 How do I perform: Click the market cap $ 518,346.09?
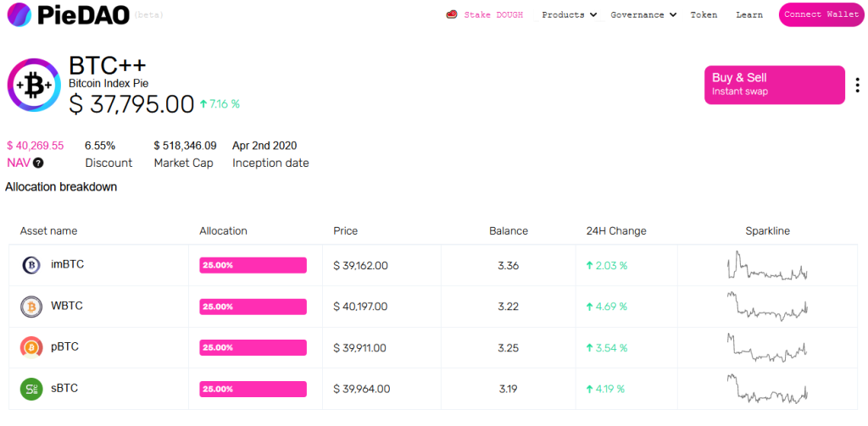click(x=185, y=146)
